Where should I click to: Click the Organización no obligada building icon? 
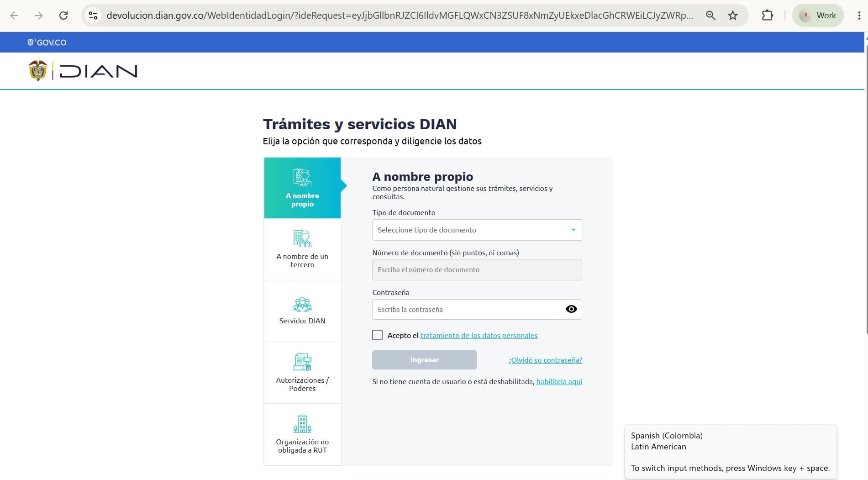[x=302, y=424]
